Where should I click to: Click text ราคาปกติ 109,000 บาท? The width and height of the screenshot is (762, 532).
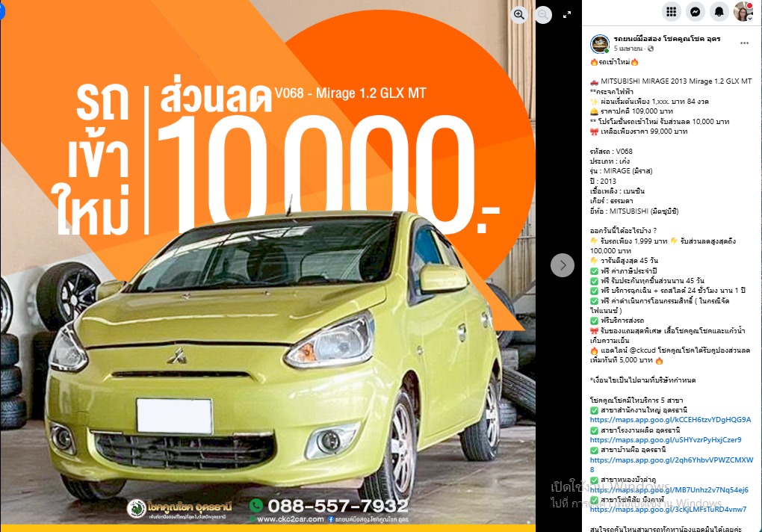tap(636, 111)
